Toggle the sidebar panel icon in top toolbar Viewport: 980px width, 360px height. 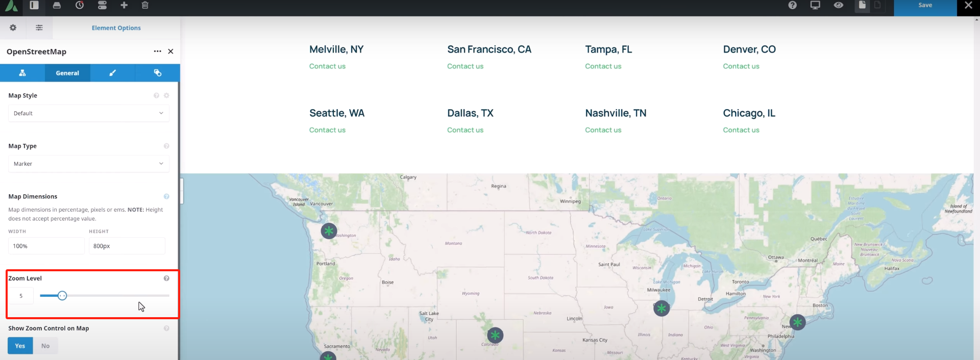tap(34, 5)
